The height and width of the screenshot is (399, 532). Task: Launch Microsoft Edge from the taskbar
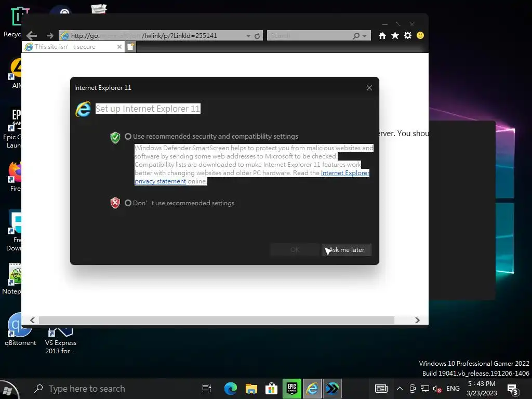pos(231,389)
